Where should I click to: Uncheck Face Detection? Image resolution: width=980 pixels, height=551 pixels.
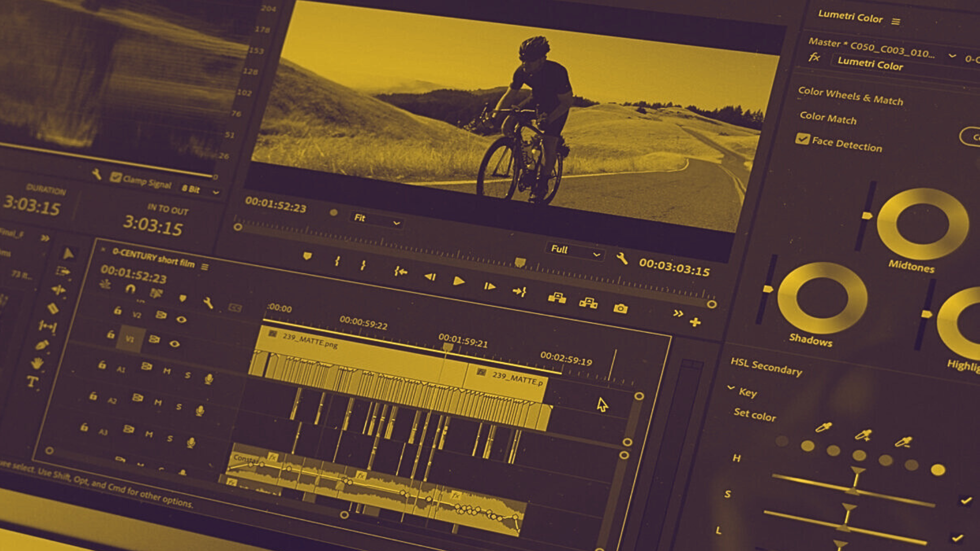(x=802, y=139)
